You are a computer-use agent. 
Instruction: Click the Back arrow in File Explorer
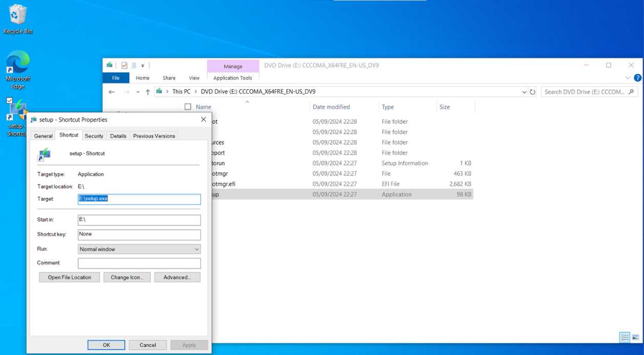point(112,92)
